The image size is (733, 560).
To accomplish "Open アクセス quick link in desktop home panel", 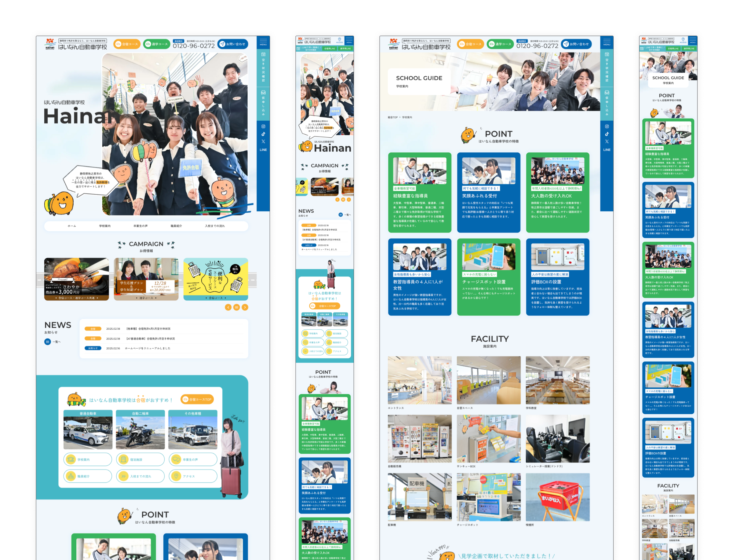I will pyautogui.click(x=193, y=476).
